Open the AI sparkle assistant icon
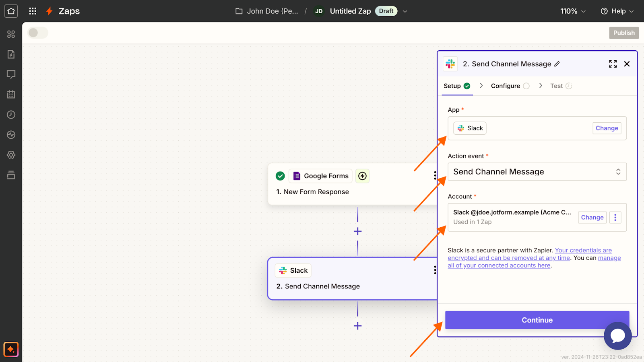The width and height of the screenshot is (644, 362). (11, 349)
